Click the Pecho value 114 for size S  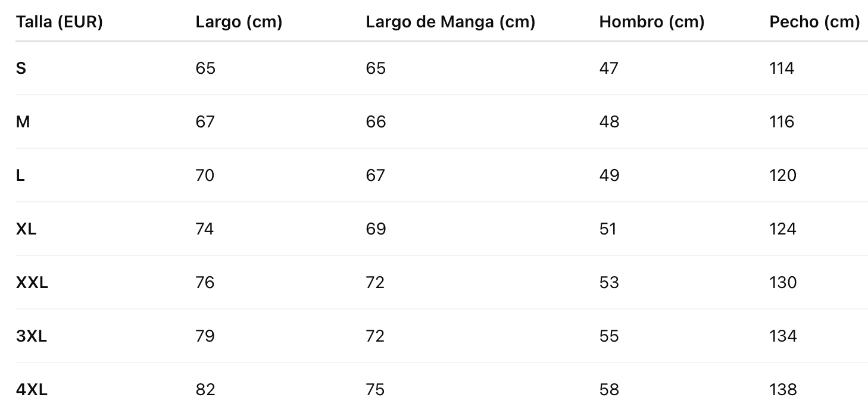(x=782, y=68)
